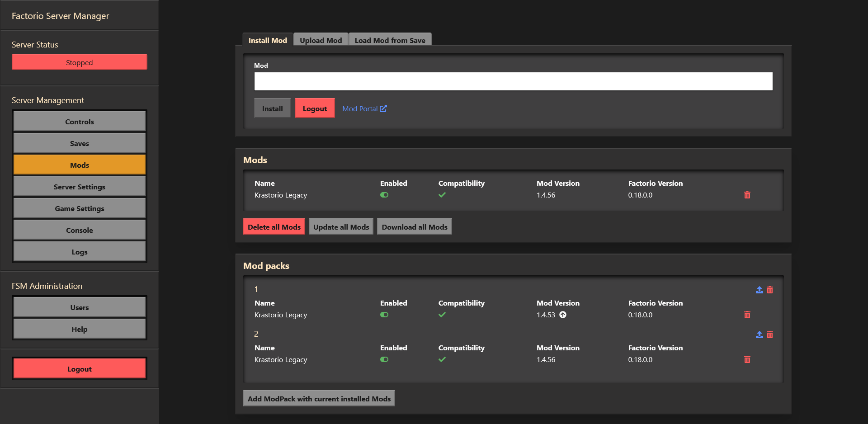Toggle Krastorio Legacy enabled in mod pack 2

tap(384, 359)
